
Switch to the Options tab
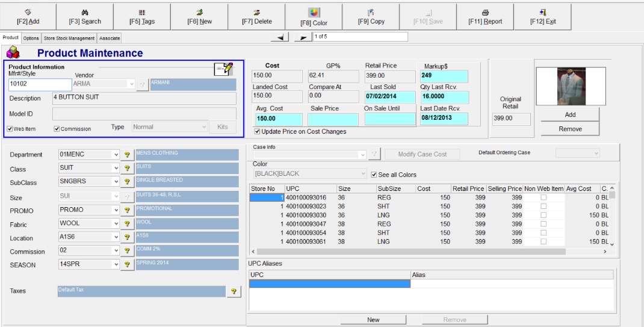(31, 38)
